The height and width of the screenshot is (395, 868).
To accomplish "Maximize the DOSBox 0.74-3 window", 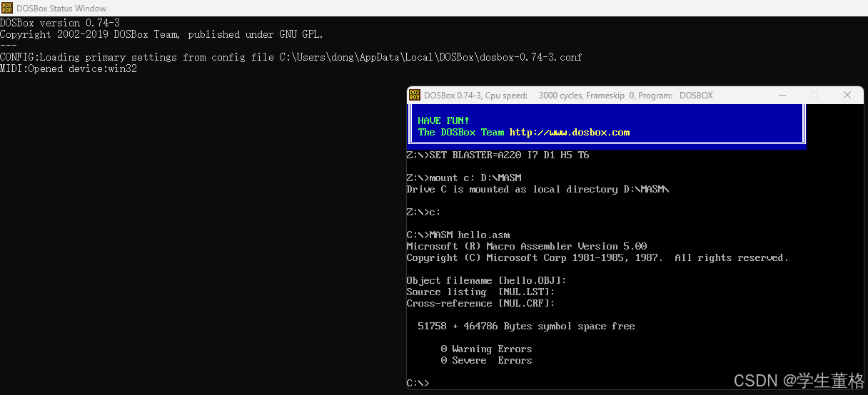I will pyautogui.click(x=814, y=95).
